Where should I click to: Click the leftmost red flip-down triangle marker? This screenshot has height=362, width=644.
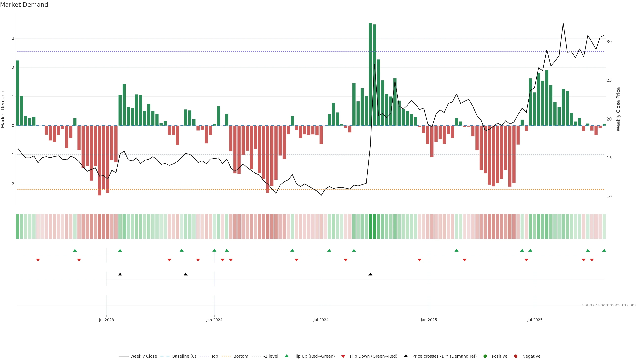coord(38,260)
